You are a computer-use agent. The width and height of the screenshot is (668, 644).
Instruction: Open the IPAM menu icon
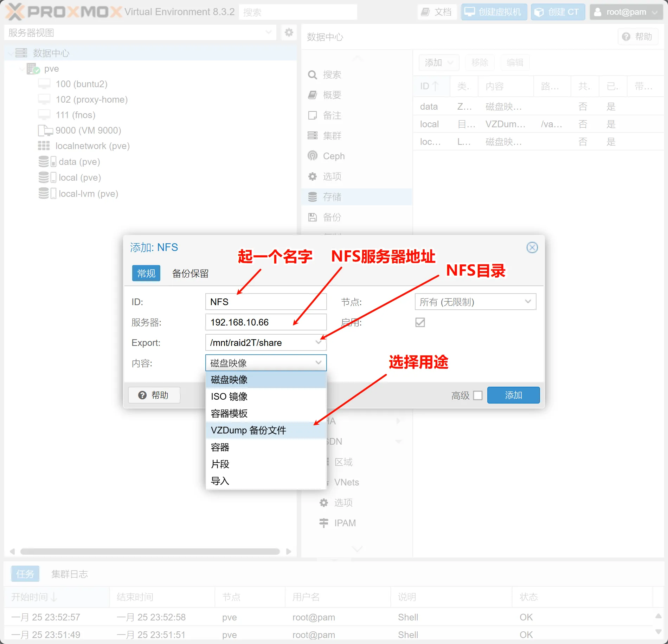[323, 523]
